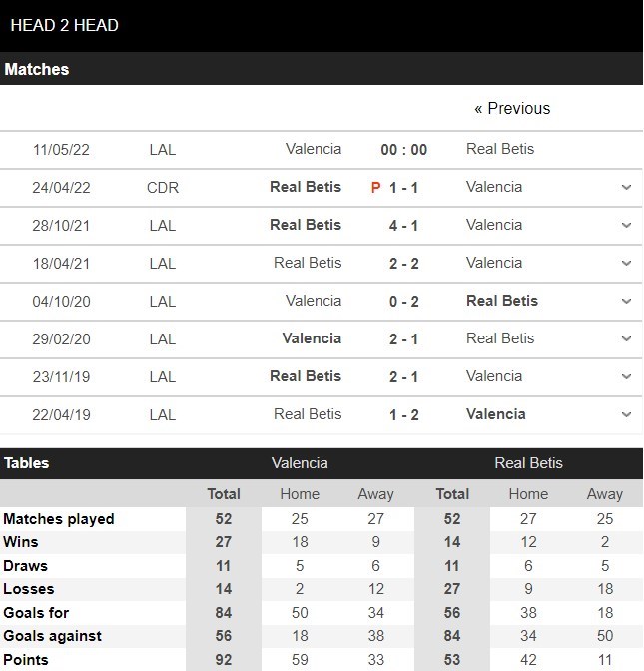Image resolution: width=644 pixels, height=671 pixels.
Task: Click the red P penalty indicator
Action: (x=375, y=188)
